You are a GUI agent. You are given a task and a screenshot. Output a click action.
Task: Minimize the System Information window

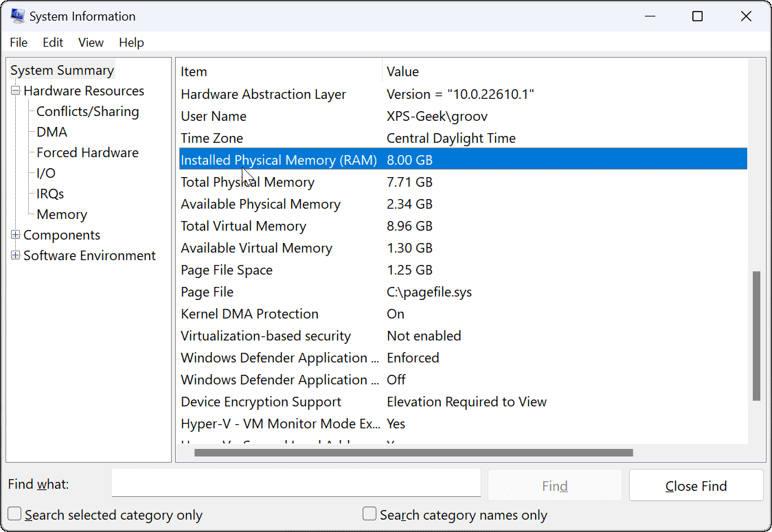click(650, 16)
